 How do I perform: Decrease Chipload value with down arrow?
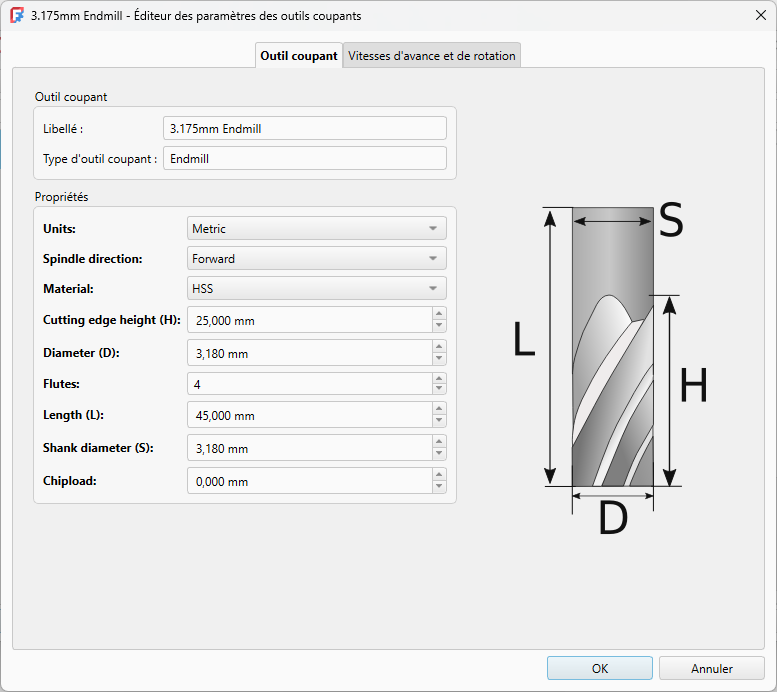point(439,486)
